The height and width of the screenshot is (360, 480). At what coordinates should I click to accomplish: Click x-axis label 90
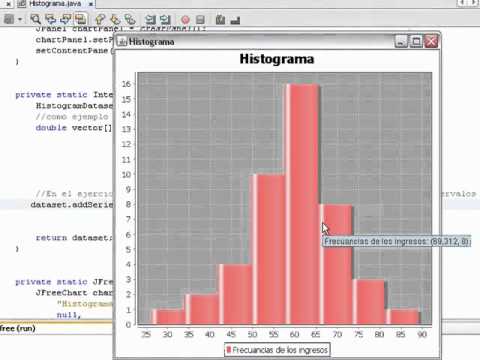[x=422, y=334]
